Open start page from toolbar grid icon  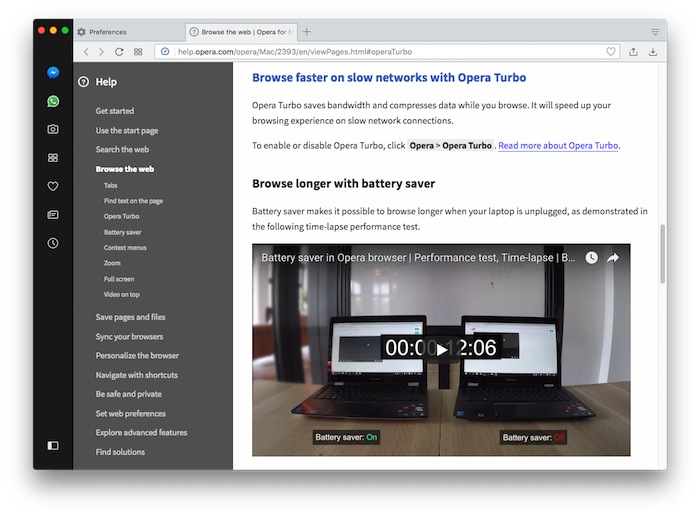click(x=138, y=52)
